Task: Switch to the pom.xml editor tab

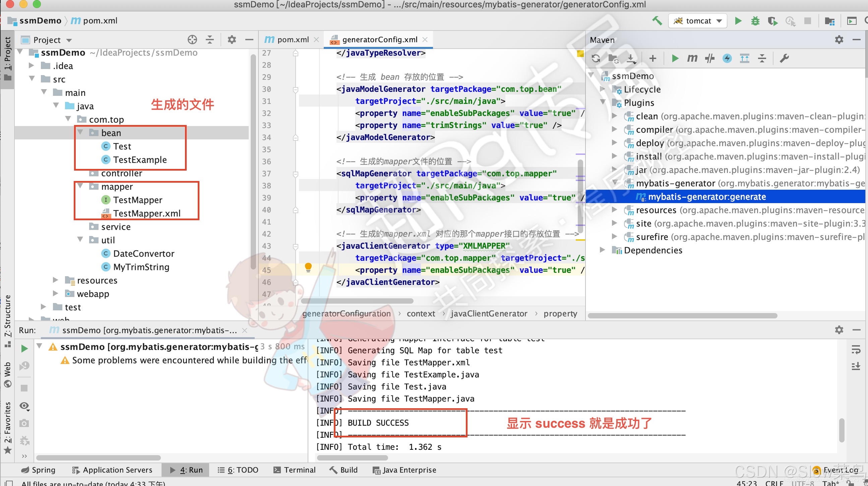Action: pyautogui.click(x=287, y=40)
